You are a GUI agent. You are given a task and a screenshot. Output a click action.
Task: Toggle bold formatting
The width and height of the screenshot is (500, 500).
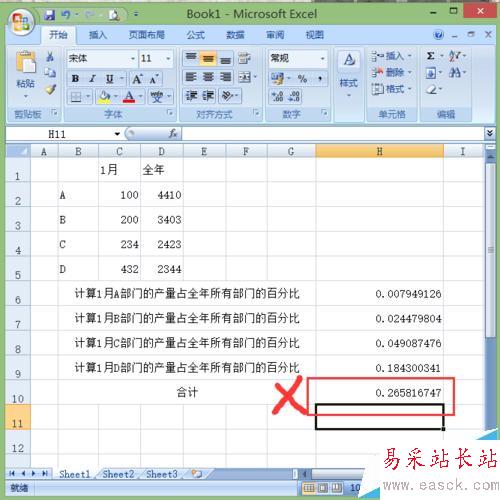[x=75, y=79]
